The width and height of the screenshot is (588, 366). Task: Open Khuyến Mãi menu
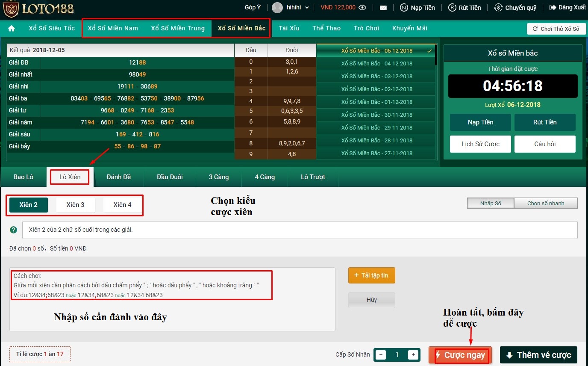pyautogui.click(x=410, y=29)
